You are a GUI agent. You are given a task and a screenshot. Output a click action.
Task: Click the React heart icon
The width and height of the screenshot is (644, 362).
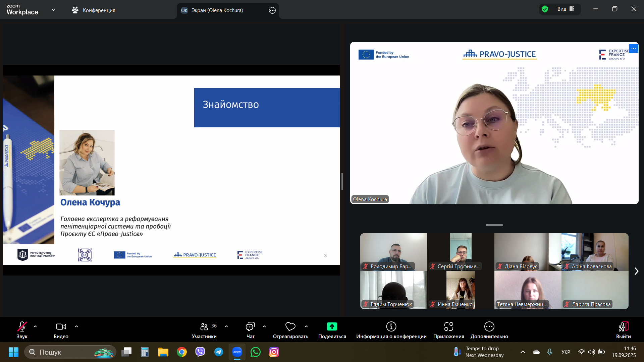click(x=290, y=327)
